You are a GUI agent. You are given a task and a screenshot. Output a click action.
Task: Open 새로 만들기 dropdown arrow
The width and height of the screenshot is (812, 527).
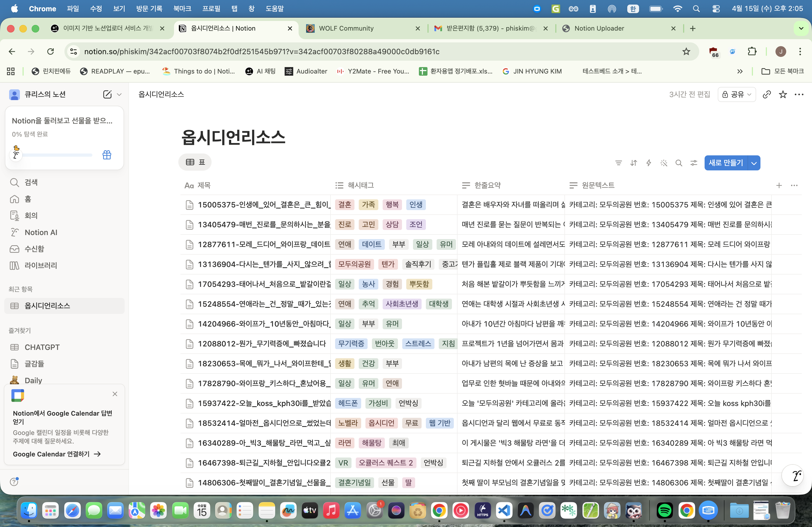754,163
